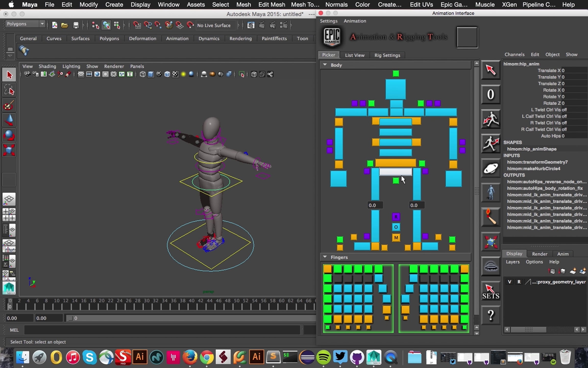
Task: Toggle textured display checker icon
Action: 175,74
